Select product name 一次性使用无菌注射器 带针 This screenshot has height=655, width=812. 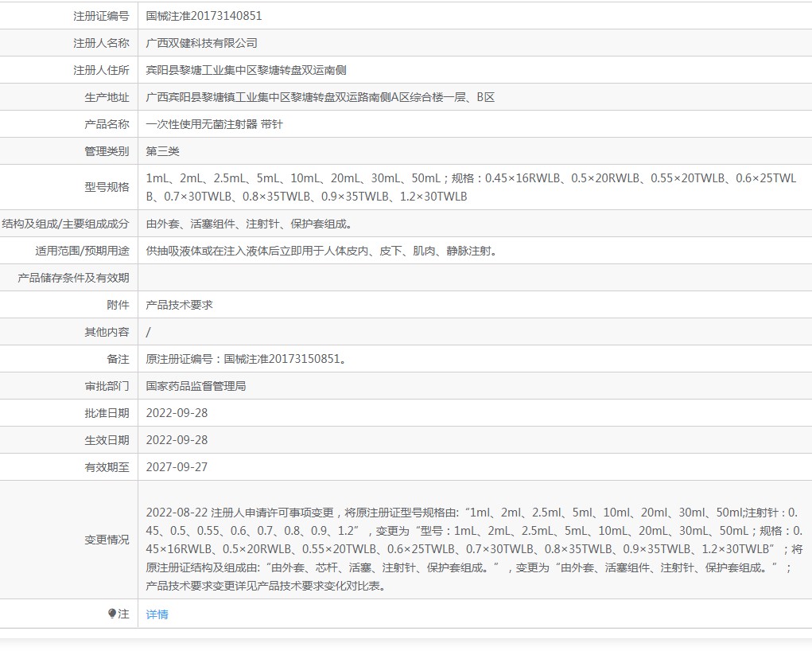click(215, 124)
